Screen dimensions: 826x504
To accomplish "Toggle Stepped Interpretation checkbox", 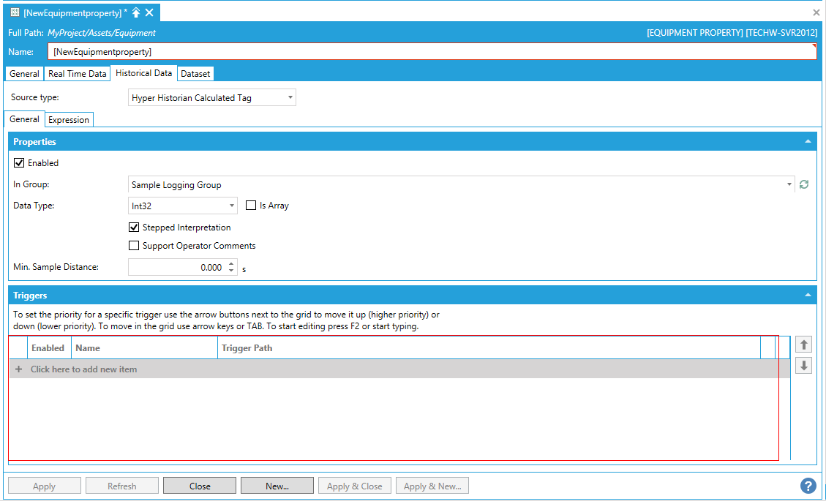I will [134, 227].
